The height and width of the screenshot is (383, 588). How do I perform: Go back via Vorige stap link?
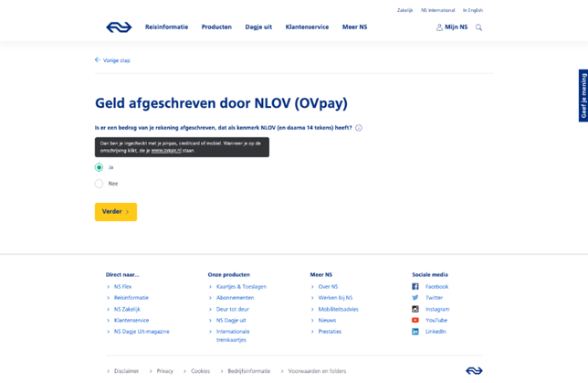pyautogui.click(x=117, y=60)
